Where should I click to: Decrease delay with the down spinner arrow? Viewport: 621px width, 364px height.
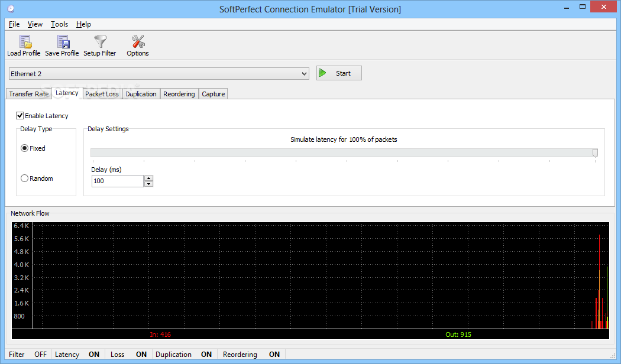(149, 184)
